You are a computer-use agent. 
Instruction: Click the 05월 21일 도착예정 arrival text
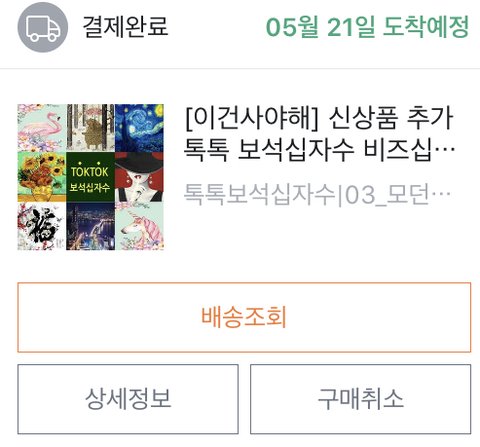coord(367,26)
